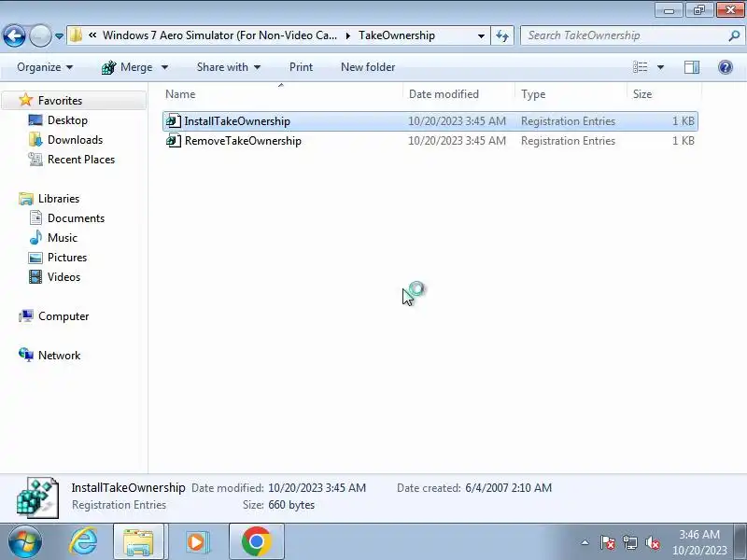Open the Pictures library
This screenshot has width=747, height=560.
pyautogui.click(x=66, y=258)
